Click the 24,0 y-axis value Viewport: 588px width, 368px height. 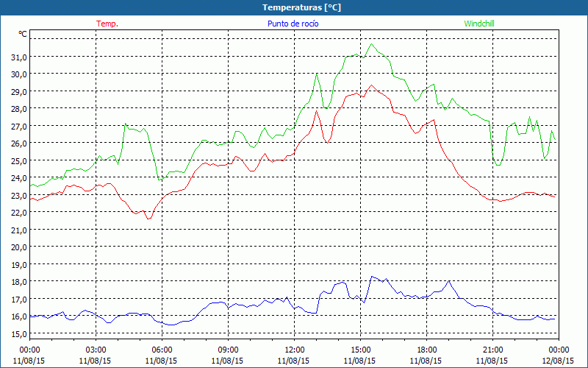[19, 178]
